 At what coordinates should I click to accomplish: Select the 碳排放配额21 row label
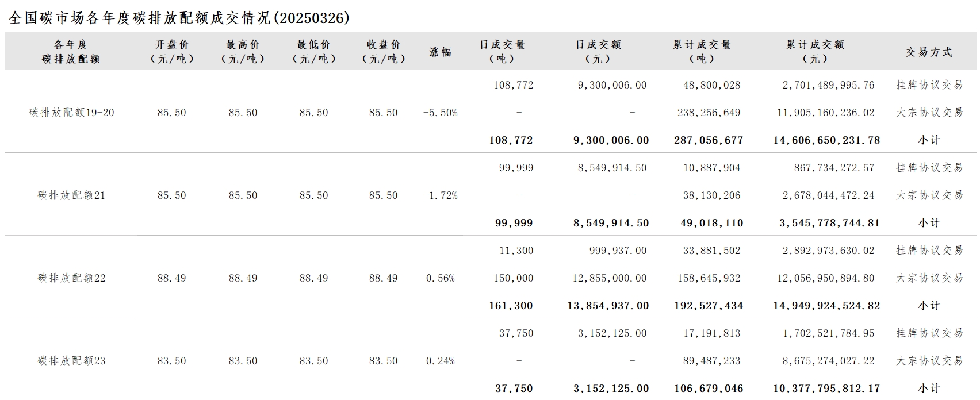[x=72, y=195]
